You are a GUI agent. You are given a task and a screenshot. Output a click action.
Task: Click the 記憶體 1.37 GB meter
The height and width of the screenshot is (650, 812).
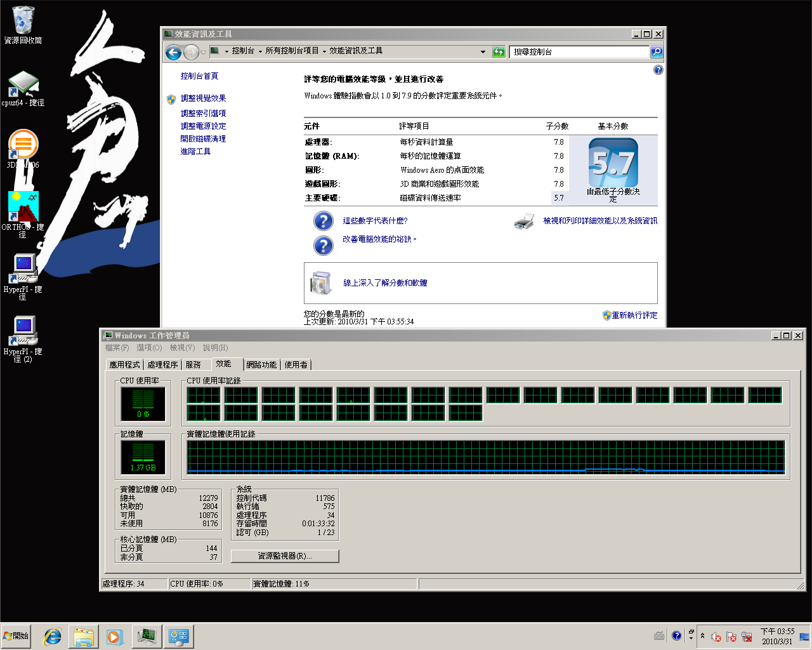(143, 458)
